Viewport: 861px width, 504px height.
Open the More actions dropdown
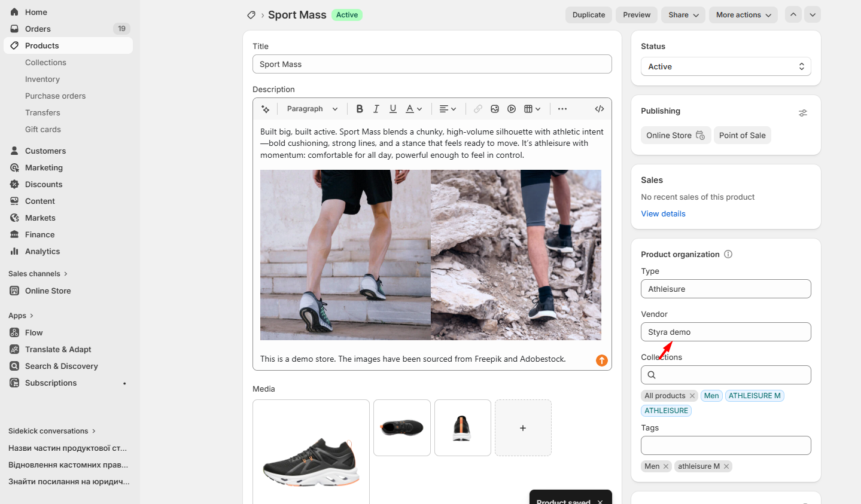coord(744,15)
